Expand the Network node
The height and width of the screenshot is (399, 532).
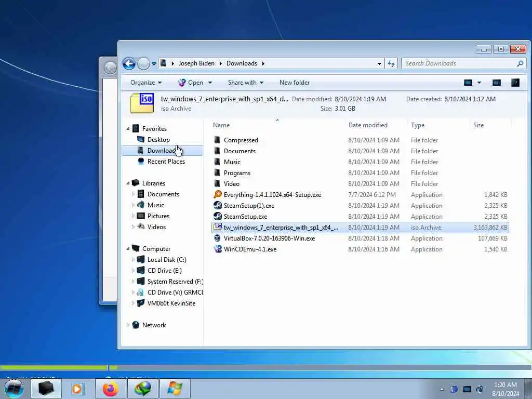(x=128, y=325)
